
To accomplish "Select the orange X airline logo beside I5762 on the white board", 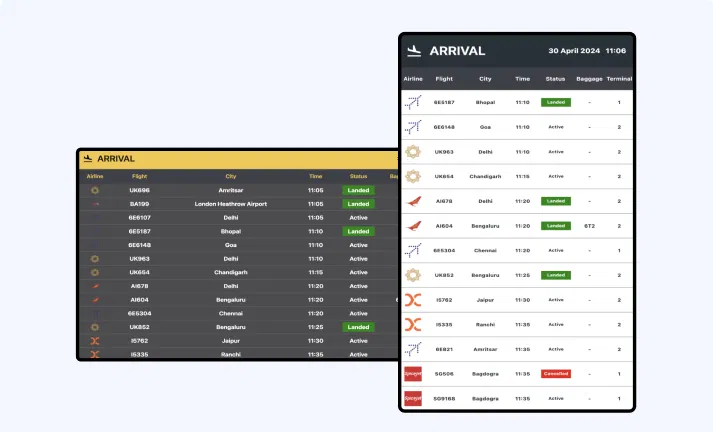I will (x=412, y=300).
